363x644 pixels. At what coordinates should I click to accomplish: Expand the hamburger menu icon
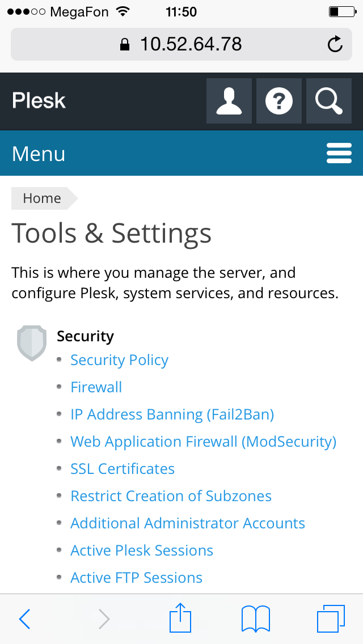tap(339, 153)
